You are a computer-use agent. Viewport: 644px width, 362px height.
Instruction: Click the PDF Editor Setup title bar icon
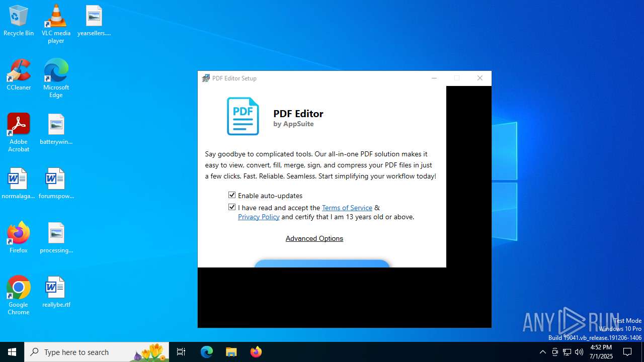[206, 78]
